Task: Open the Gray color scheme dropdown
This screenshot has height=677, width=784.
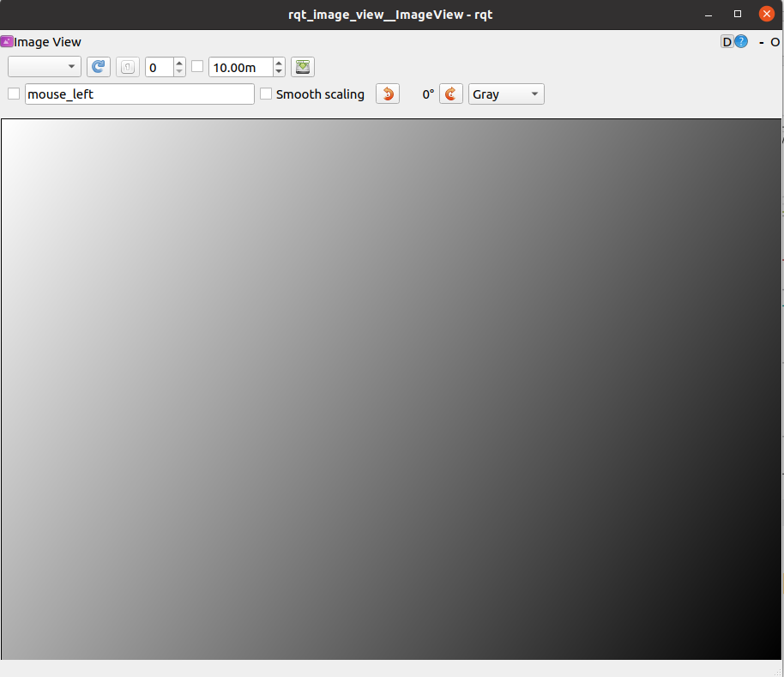Action: coord(506,94)
